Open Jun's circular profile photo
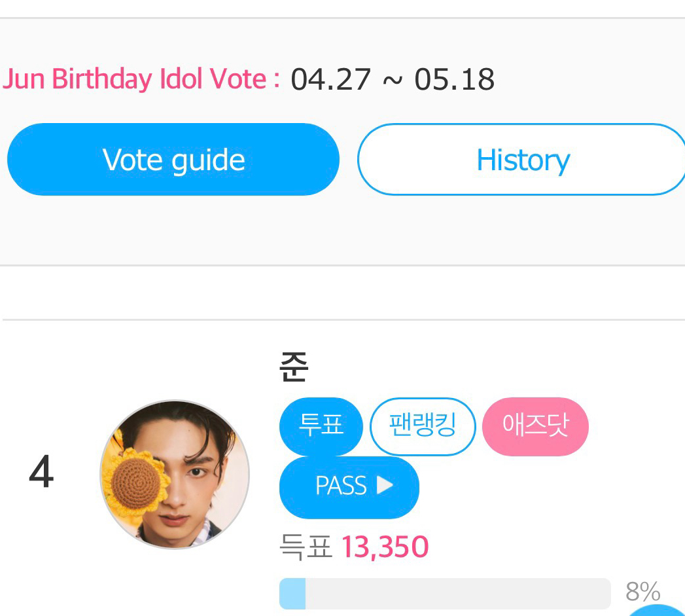This screenshot has width=685, height=616. (175, 475)
